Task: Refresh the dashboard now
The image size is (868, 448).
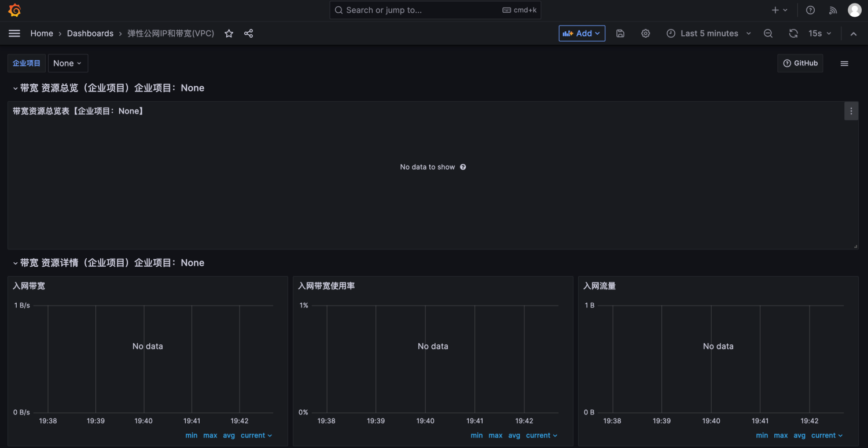Action: coord(793,34)
